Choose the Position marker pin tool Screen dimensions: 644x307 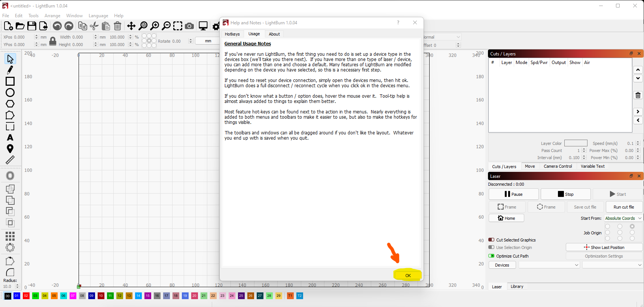[10, 149]
